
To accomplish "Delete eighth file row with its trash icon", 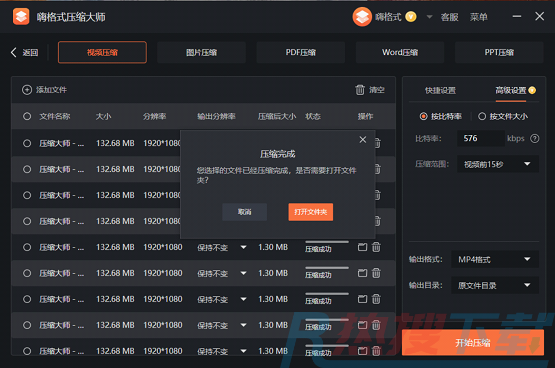I will coord(376,325).
